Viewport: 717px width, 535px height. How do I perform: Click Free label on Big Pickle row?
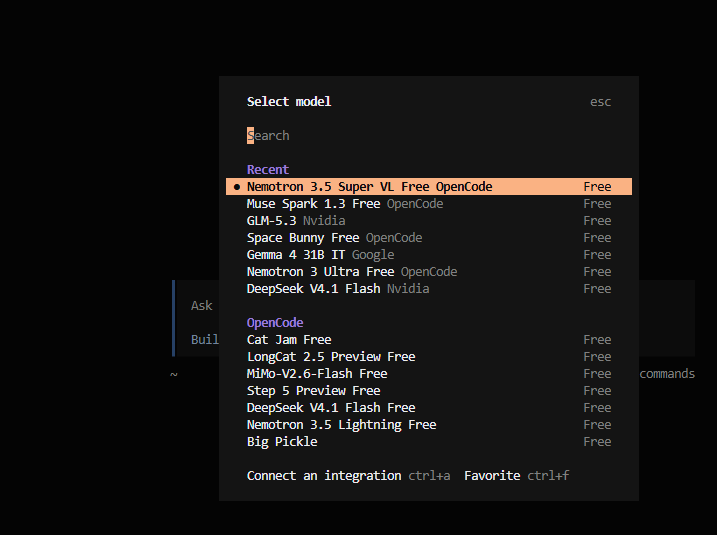point(597,442)
